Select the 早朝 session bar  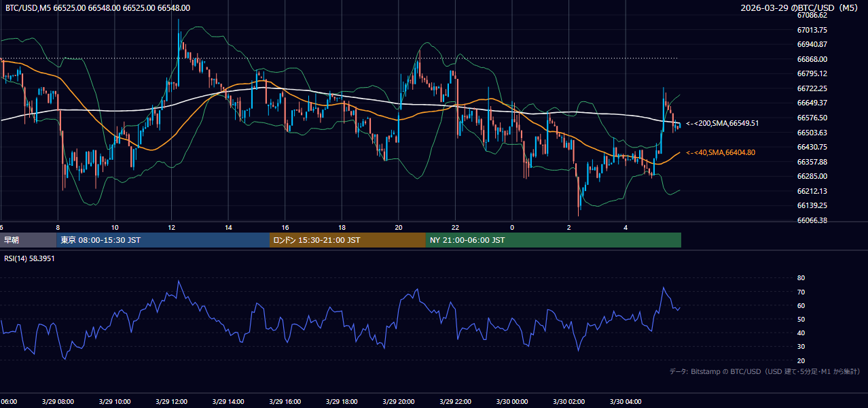[x=28, y=240]
